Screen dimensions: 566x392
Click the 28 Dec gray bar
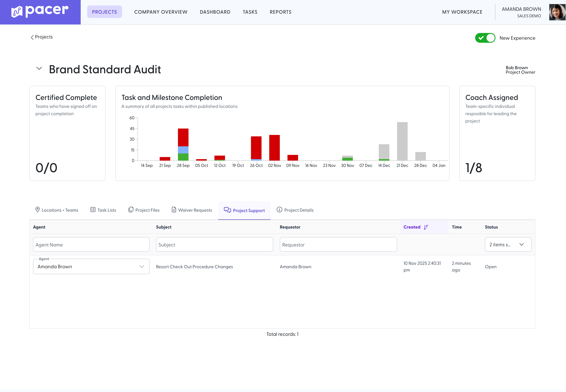point(421,156)
